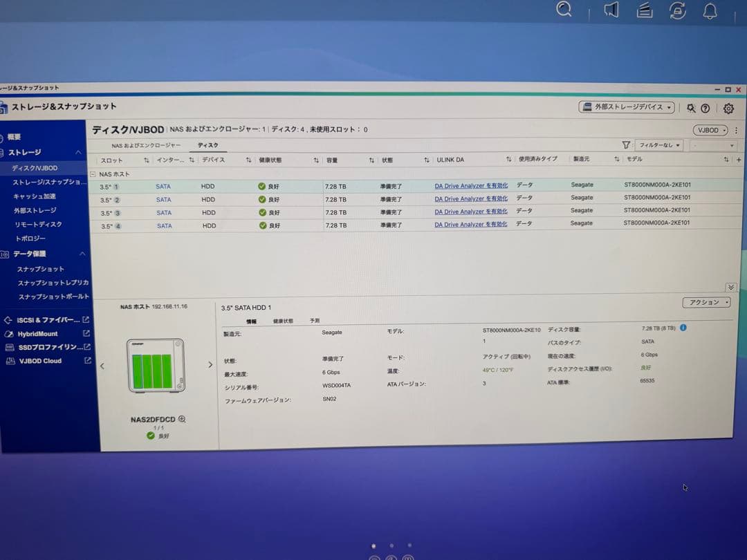The image size is (747, 560).
Task: Open the vertical three-dot menu beside VJBOD
Action: [735, 130]
